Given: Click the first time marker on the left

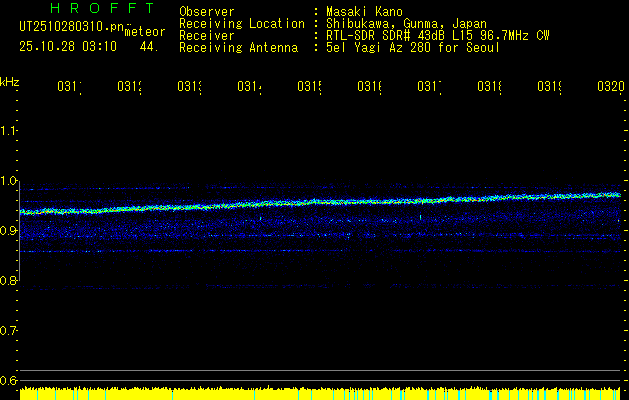Looking at the screenshot, I should pos(68,88).
